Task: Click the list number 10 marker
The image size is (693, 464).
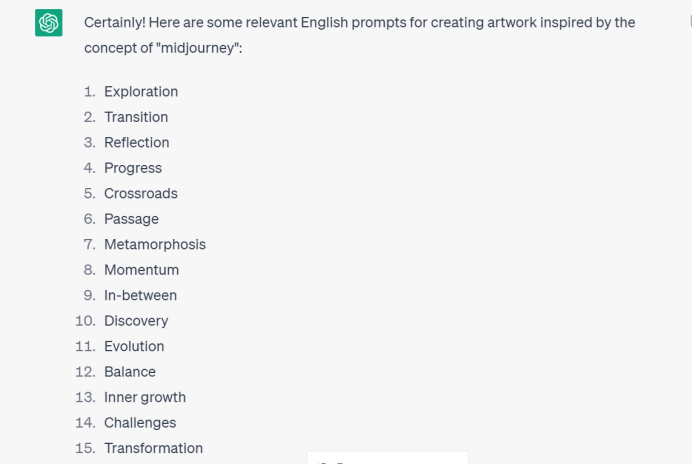Action: tap(84, 321)
